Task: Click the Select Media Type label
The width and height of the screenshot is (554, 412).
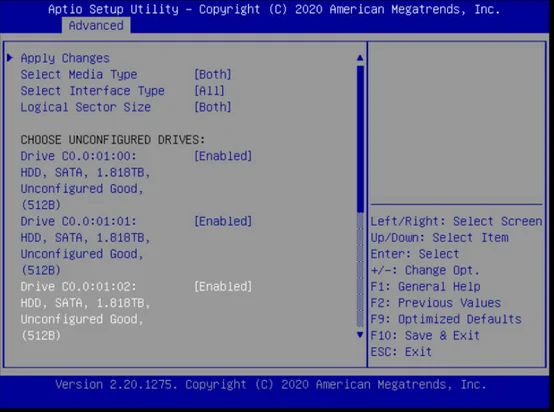Action: [x=79, y=75]
